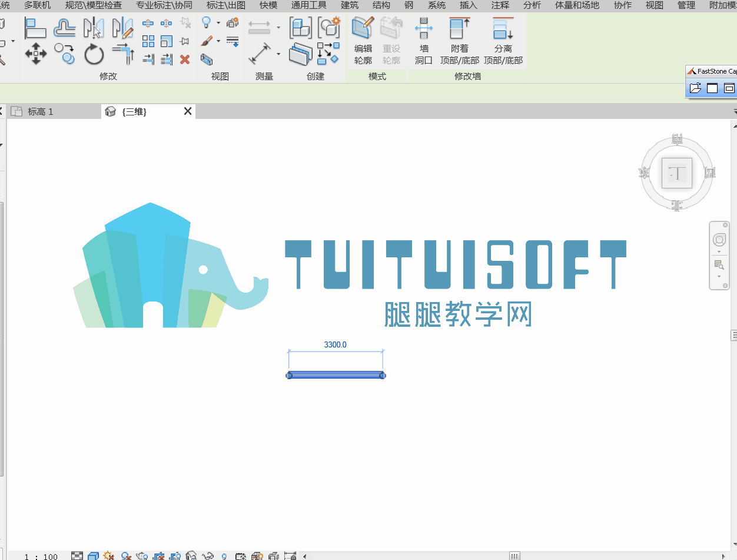The width and height of the screenshot is (737, 560).
Task: Open the 管理 ribbon tab
Action: pyautogui.click(x=686, y=5)
